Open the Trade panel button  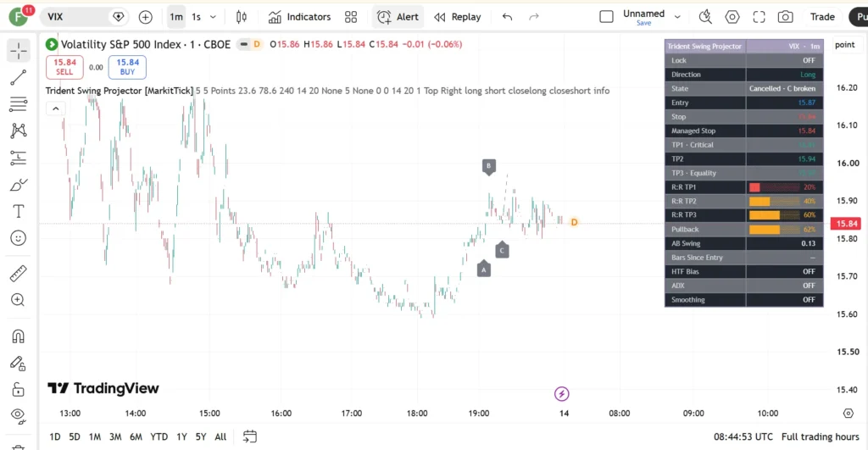pos(822,17)
